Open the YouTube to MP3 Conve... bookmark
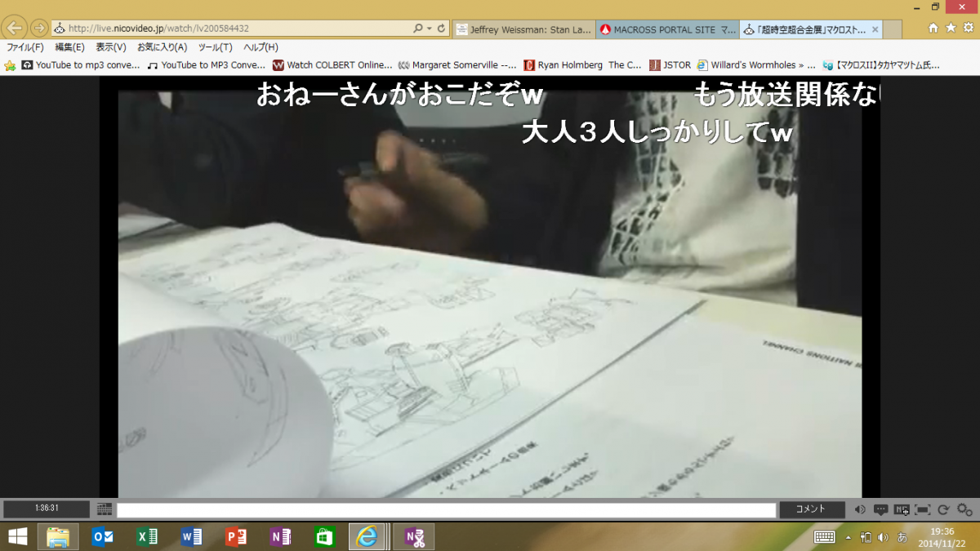The height and width of the screenshot is (551, 980). (x=207, y=65)
